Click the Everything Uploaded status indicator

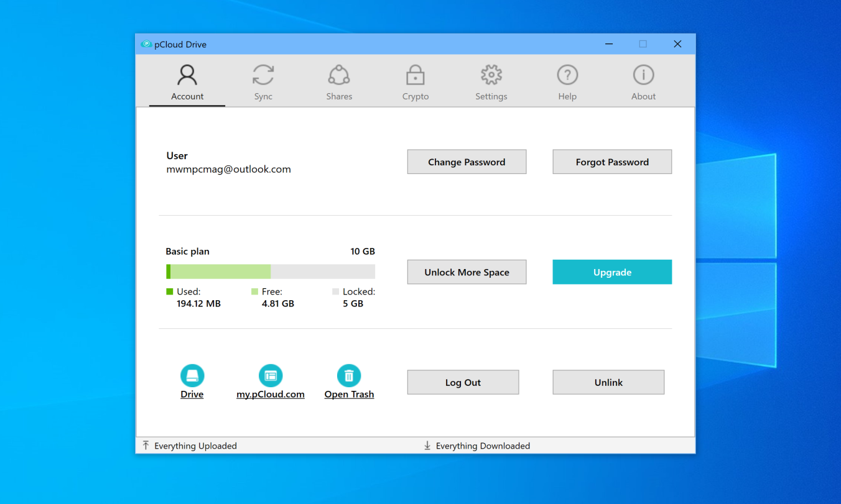[188, 446]
